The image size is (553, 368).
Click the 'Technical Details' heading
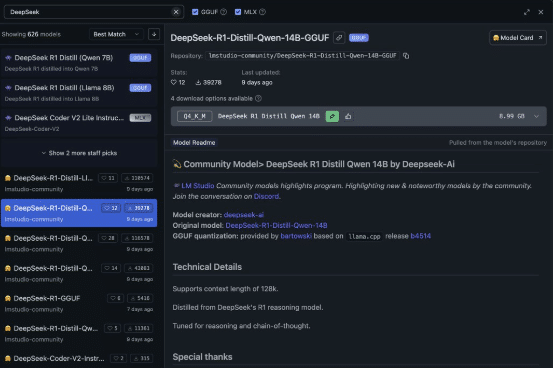tap(207, 267)
